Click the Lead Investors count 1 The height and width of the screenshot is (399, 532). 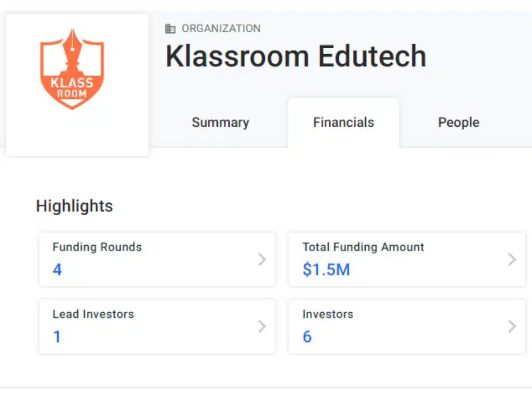(x=57, y=337)
